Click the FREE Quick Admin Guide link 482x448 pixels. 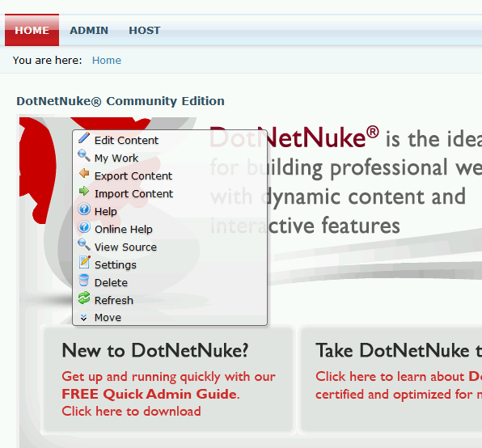pyautogui.click(x=150, y=395)
